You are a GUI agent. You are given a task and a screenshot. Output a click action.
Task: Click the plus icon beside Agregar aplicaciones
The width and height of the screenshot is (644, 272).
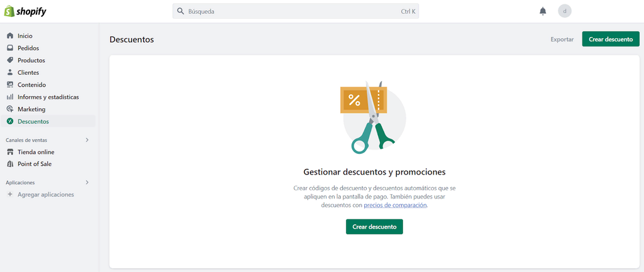pos(10,195)
